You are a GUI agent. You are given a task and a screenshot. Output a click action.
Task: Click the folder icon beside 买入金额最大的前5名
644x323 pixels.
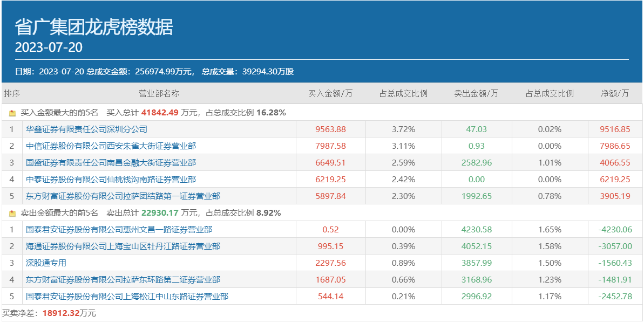point(12,113)
